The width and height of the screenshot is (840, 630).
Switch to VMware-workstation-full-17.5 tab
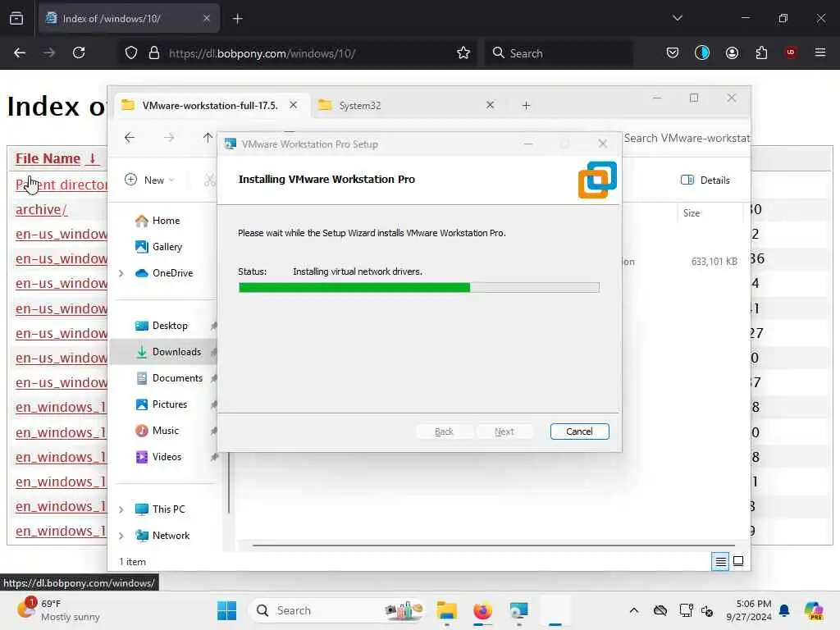click(x=209, y=106)
